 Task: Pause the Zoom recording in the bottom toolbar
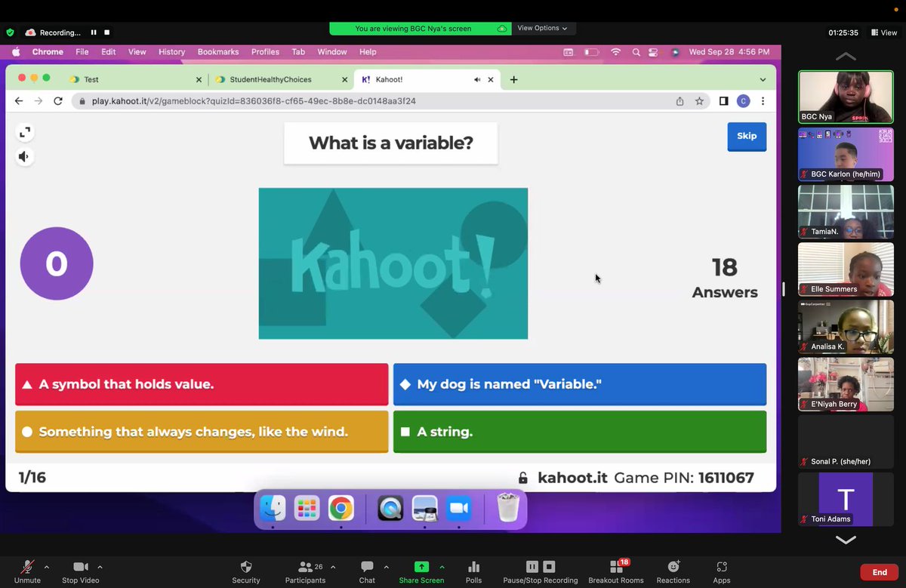(532, 567)
